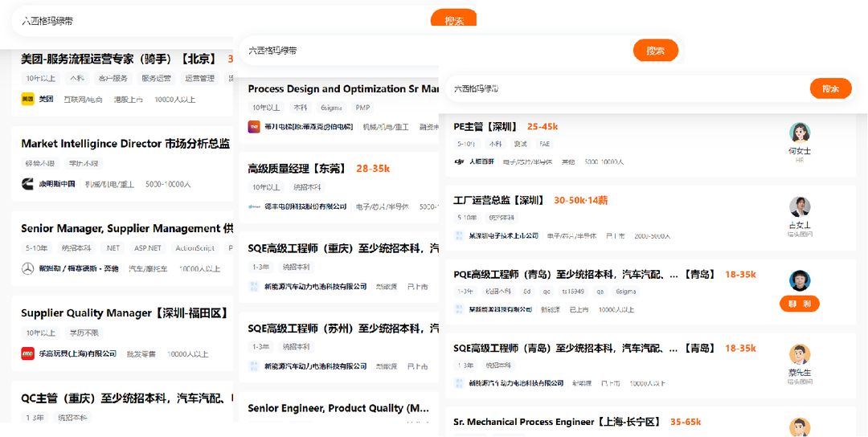Click company name 德丰电创科技股份有限公司
Screen dimensions: 868x437
coord(305,206)
